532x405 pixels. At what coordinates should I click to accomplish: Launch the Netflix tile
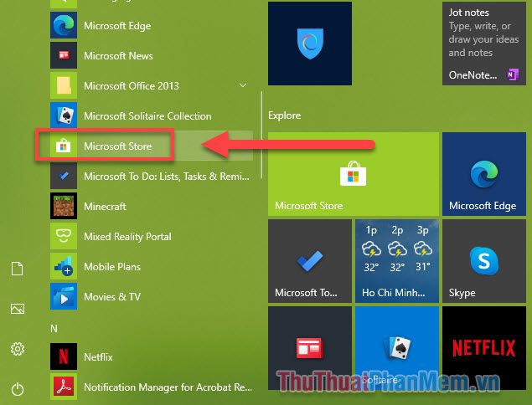pyautogui.click(x=483, y=348)
